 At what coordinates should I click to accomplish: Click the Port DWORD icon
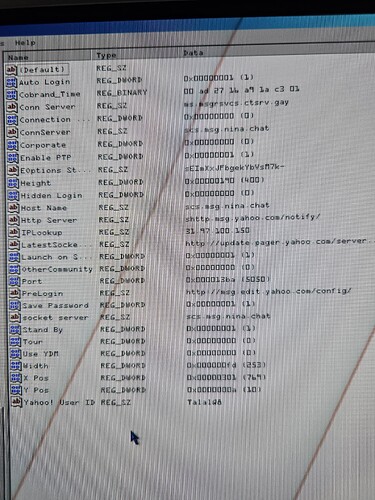[x=15, y=281]
